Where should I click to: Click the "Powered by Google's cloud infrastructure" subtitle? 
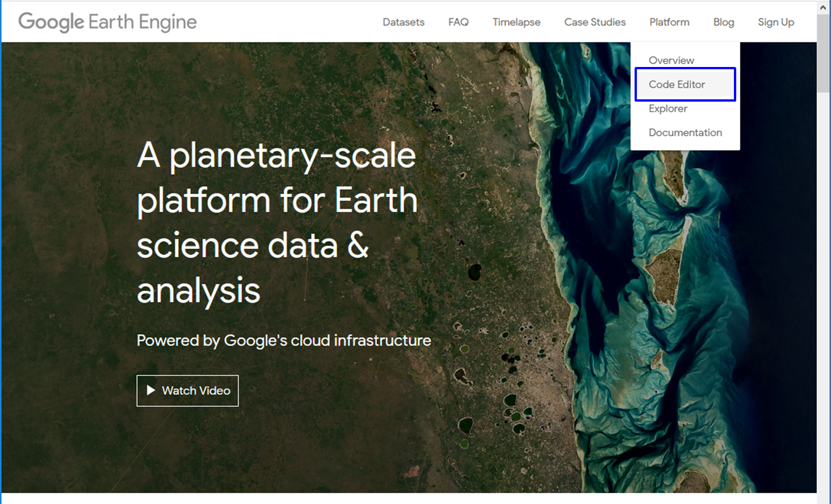[x=283, y=341]
